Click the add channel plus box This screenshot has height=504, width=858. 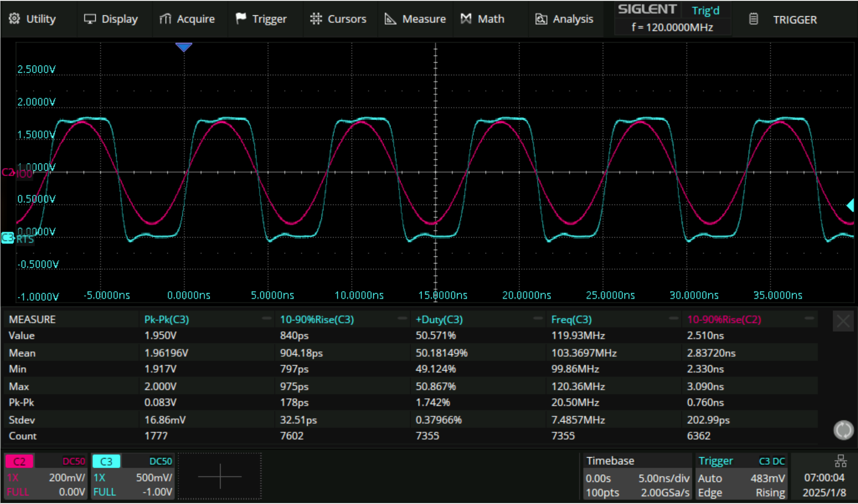point(220,476)
